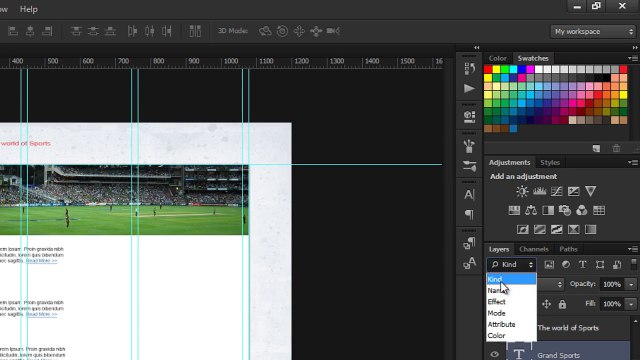Click the Distribute horizontal centers icon
The width and height of the screenshot is (640, 360).
pos(149,31)
